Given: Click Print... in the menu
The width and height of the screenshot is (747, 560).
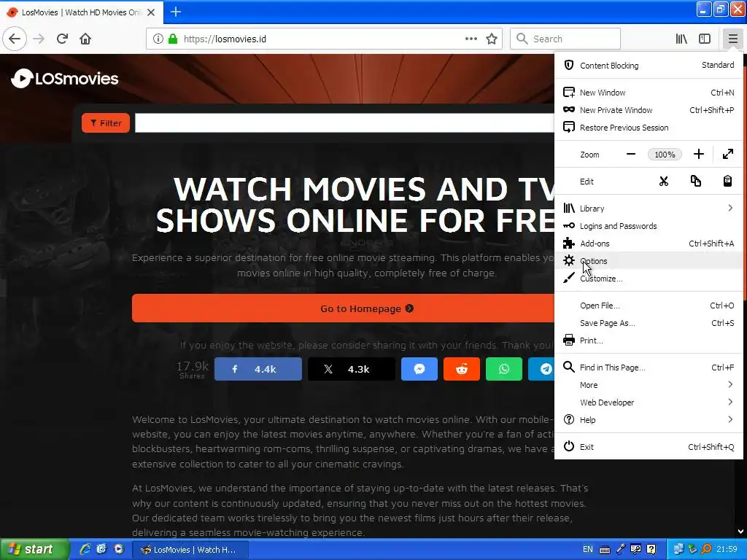Looking at the screenshot, I should coord(649,341).
